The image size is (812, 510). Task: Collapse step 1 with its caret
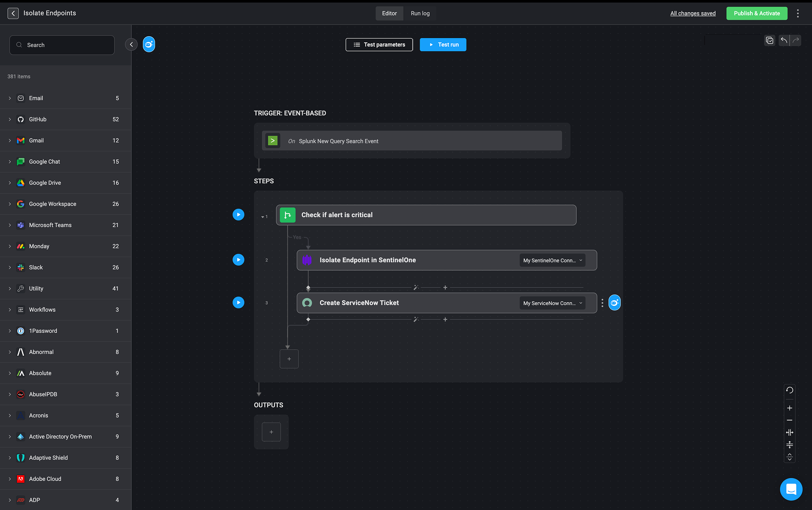263,217
